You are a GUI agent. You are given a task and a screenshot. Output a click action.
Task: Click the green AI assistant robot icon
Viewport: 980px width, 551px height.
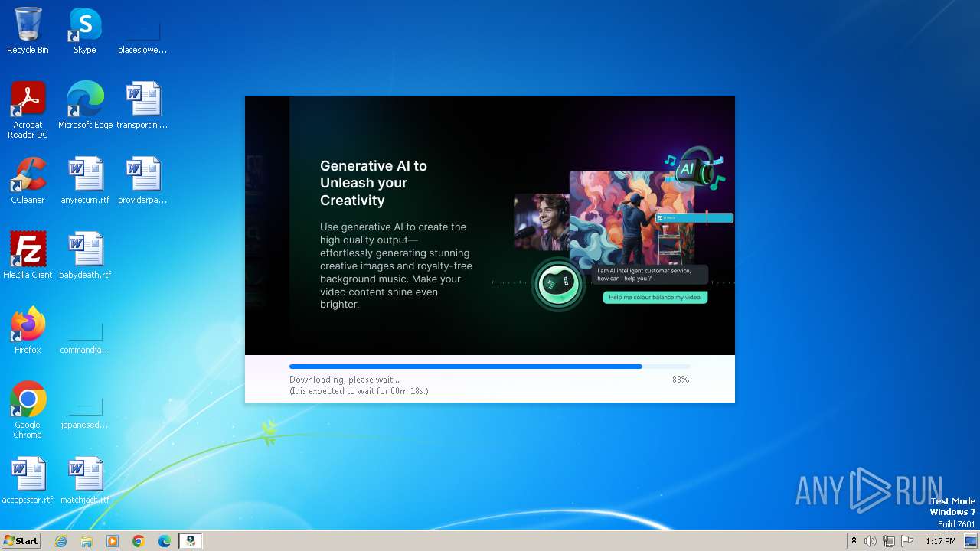558,284
